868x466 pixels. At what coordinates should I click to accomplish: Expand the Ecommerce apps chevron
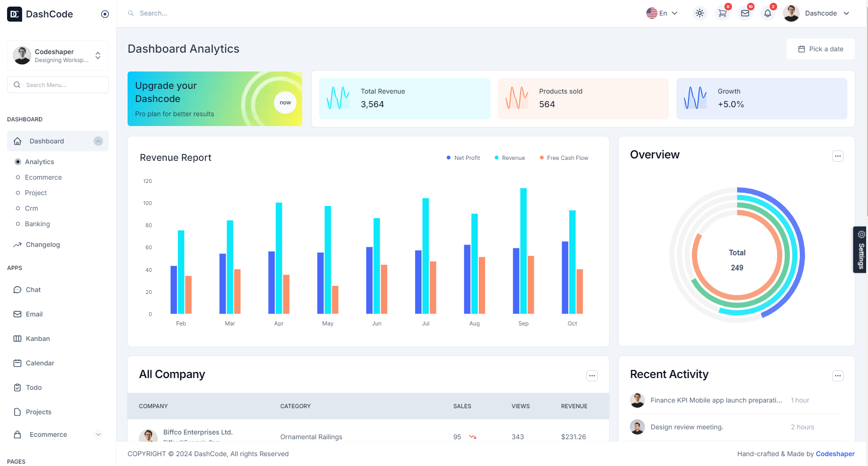98,434
